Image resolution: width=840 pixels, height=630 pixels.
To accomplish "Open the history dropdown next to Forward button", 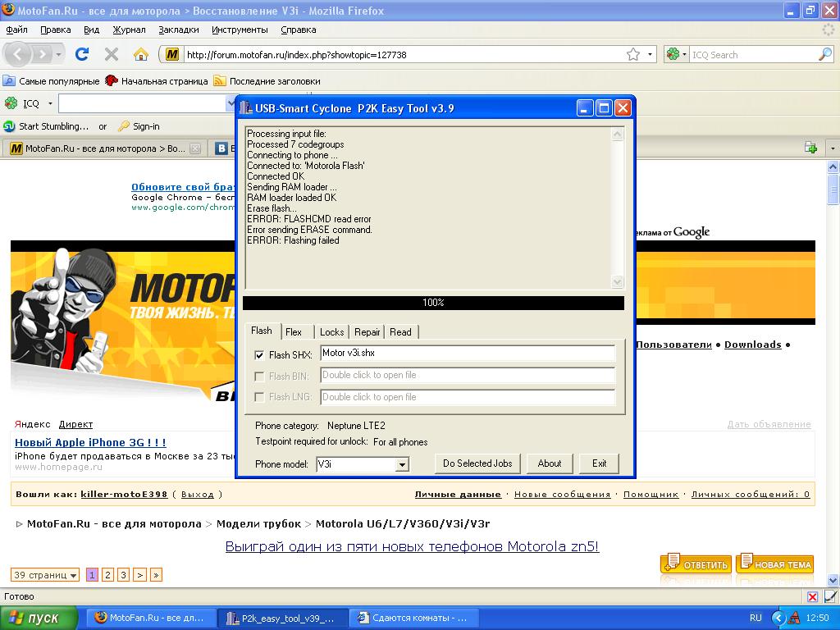I will pos(58,54).
